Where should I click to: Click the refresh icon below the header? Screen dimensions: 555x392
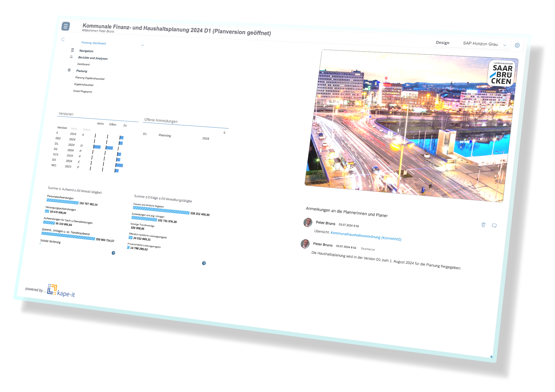click(63, 40)
